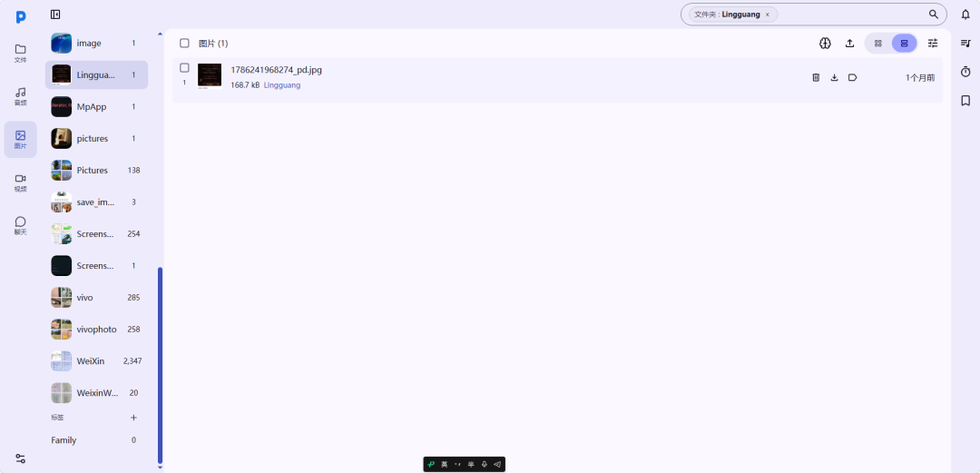This screenshot has height=473, width=980.
Task: Open the vivophoto folder
Action: coord(96,329)
